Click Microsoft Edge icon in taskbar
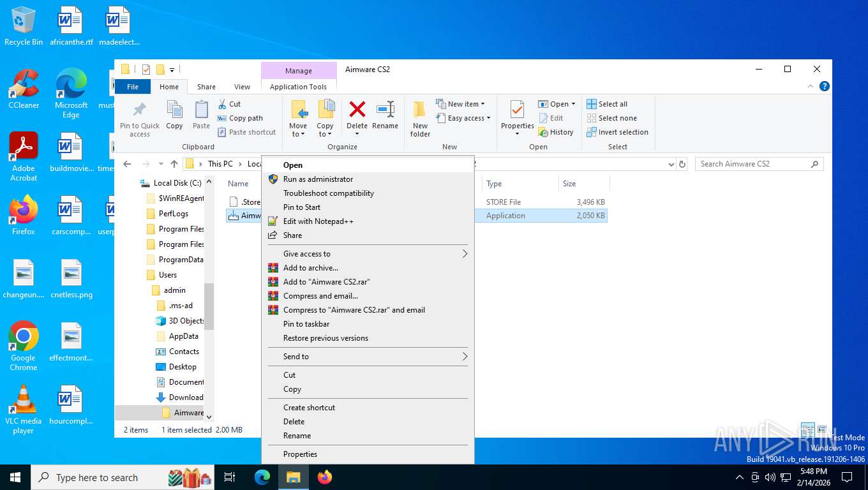Image resolution: width=868 pixels, height=490 pixels. [262, 477]
